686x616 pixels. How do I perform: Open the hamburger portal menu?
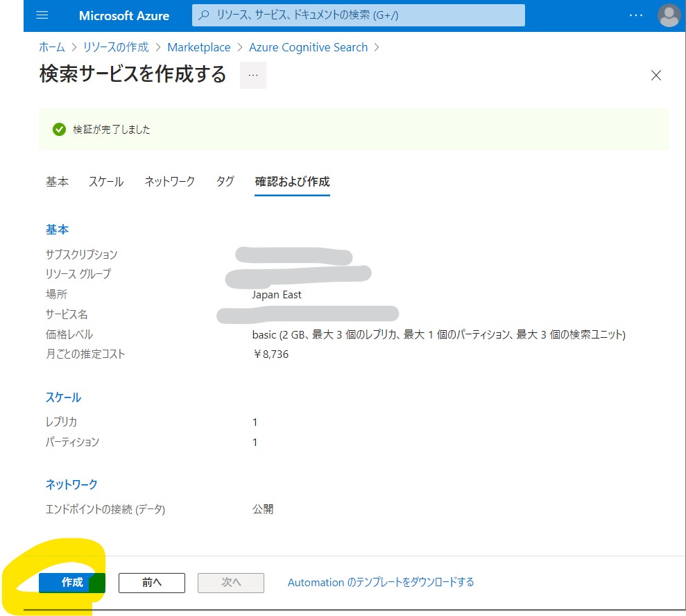coord(42,15)
